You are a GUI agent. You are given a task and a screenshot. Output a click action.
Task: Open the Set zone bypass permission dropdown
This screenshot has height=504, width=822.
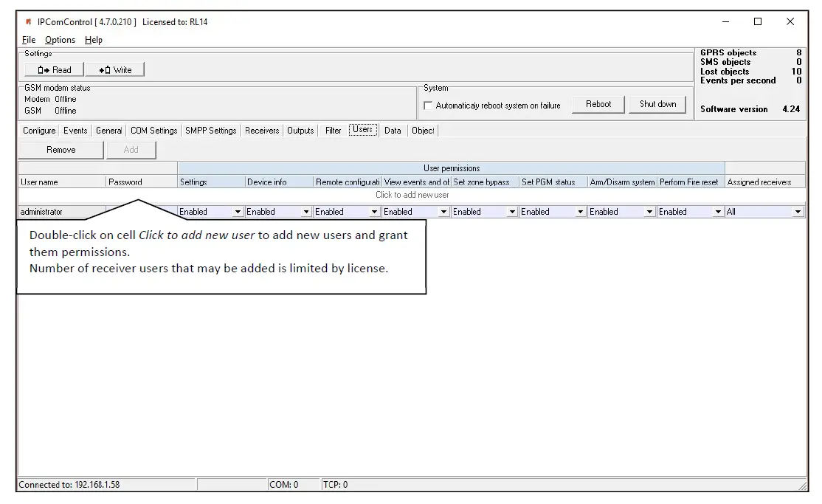pos(512,212)
